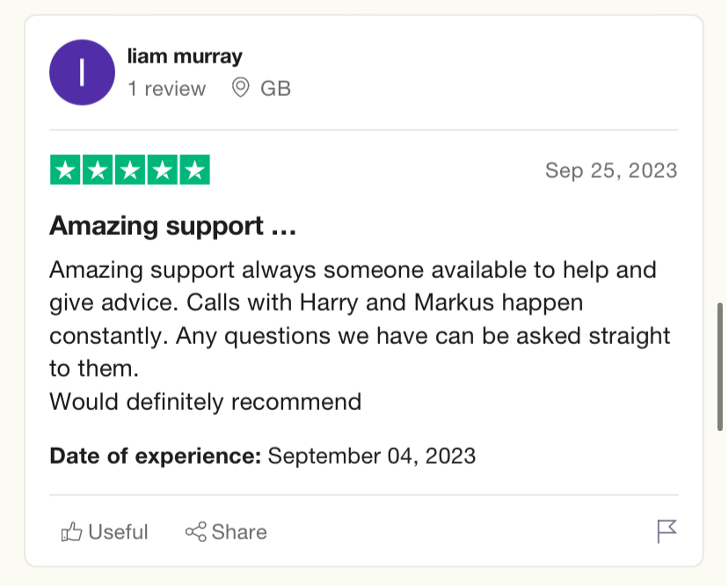Click liam murray's purple avatar circle
The width and height of the screenshot is (728, 585).
click(82, 72)
